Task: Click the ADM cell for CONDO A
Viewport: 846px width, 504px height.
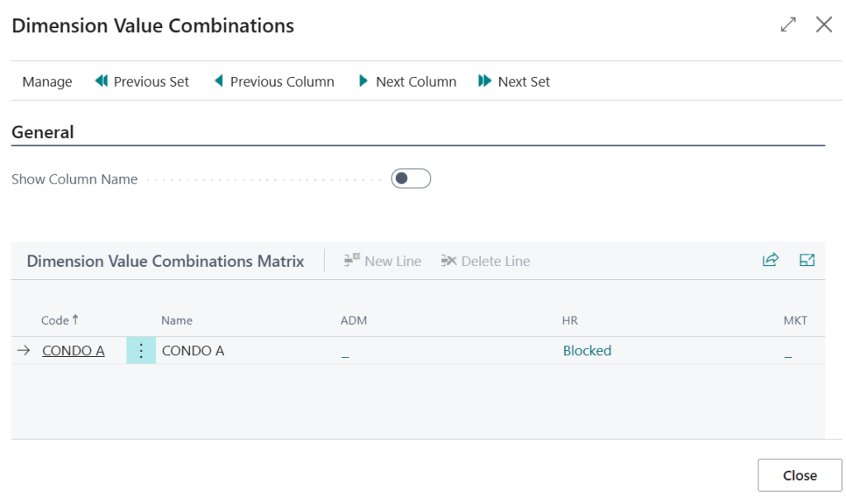Action: point(345,351)
